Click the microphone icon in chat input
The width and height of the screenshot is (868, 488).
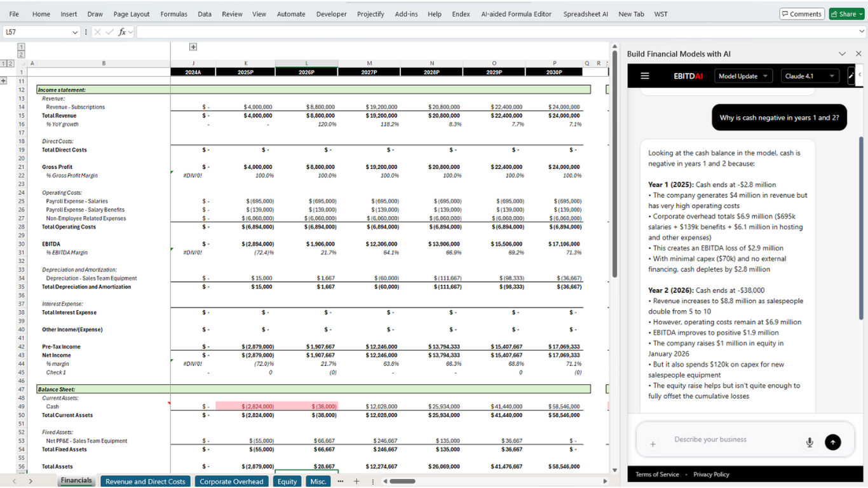point(810,443)
